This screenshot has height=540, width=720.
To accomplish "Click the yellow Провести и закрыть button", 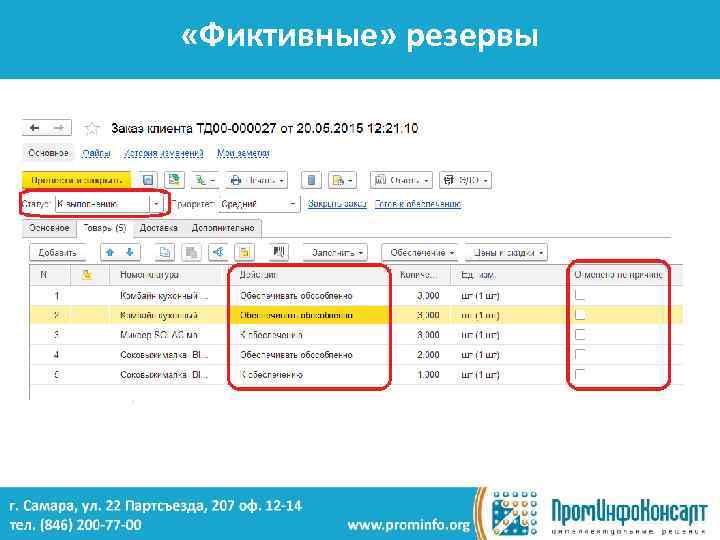I will [77, 180].
